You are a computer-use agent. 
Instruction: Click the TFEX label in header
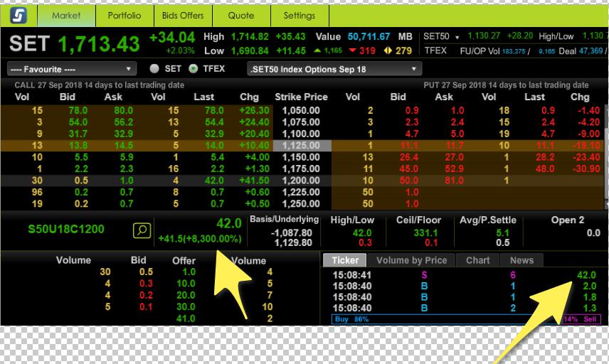435,51
